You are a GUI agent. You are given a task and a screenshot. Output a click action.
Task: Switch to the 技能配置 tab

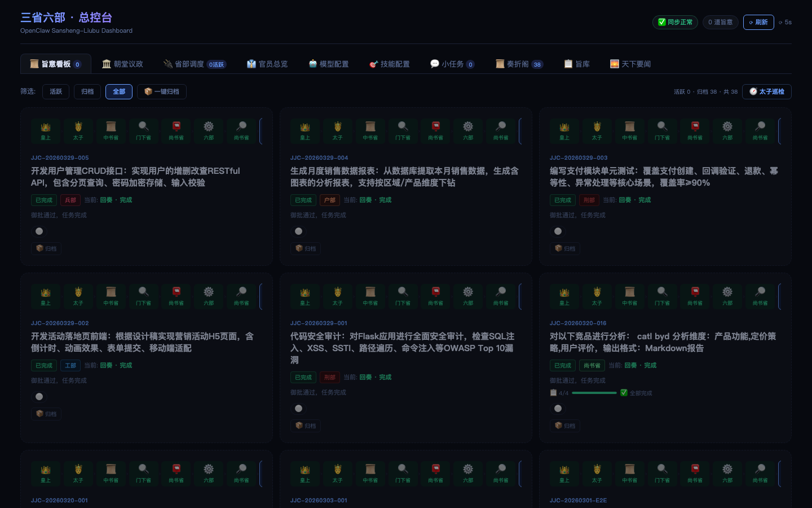pos(389,64)
